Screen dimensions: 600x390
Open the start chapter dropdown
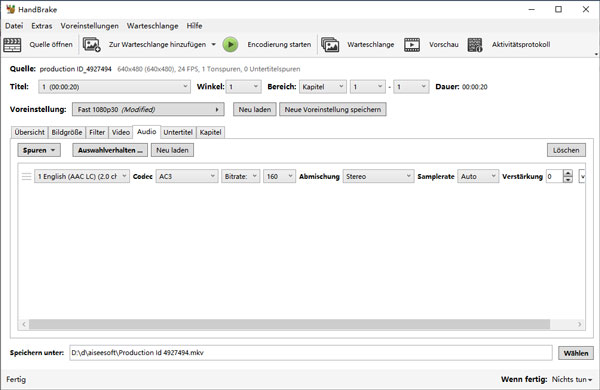(367, 87)
